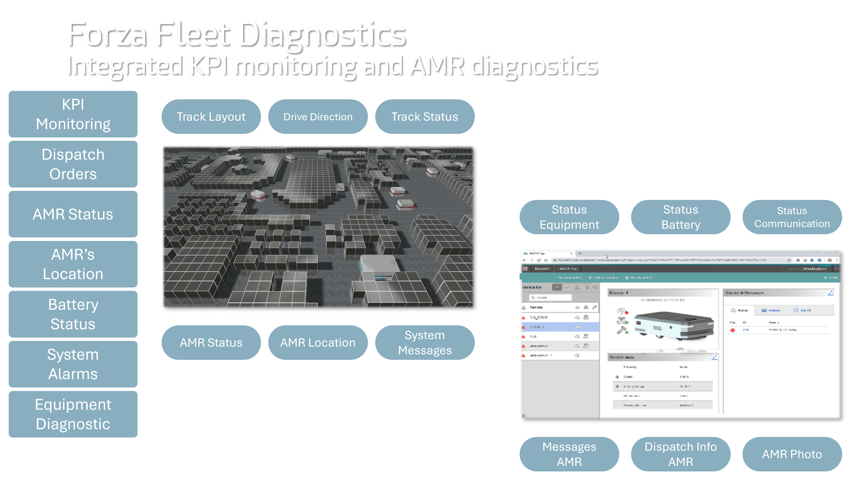This screenshot has width=868, height=488.
Task: Toggle the checkmark filter in Vehicle list
Action: pyautogui.click(x=567, y=287)
